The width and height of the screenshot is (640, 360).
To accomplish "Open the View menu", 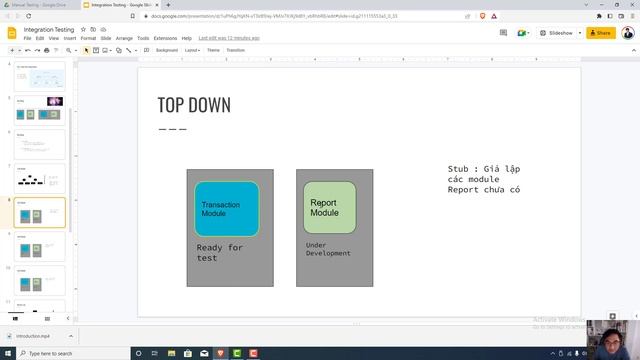I will (x=54, y=38).
